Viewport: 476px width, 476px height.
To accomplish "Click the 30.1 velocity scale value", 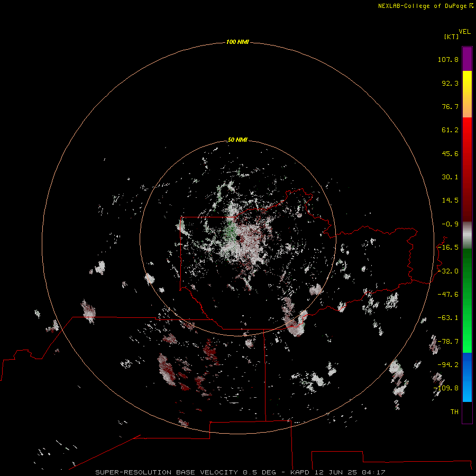I will click(x=450, y=177).
